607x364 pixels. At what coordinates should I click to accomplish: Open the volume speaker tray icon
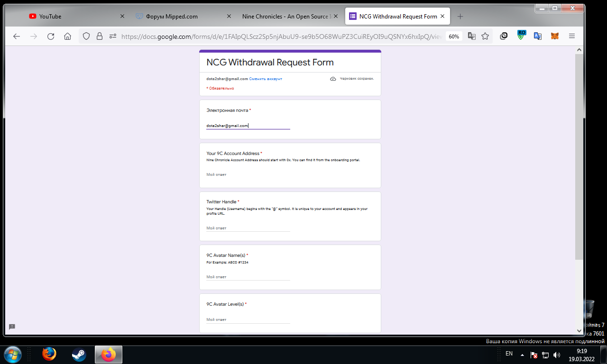(x=557, y=355)
